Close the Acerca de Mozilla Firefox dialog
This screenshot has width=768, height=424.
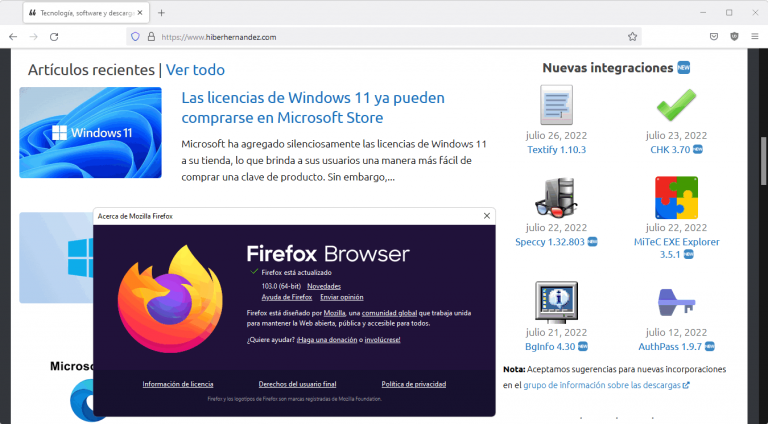tap(487, 215)
